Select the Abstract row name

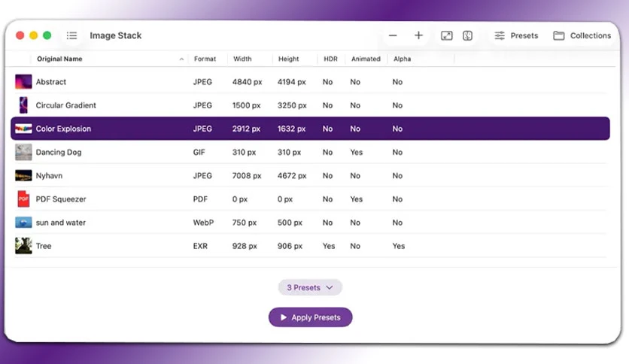tap(51, 82)
